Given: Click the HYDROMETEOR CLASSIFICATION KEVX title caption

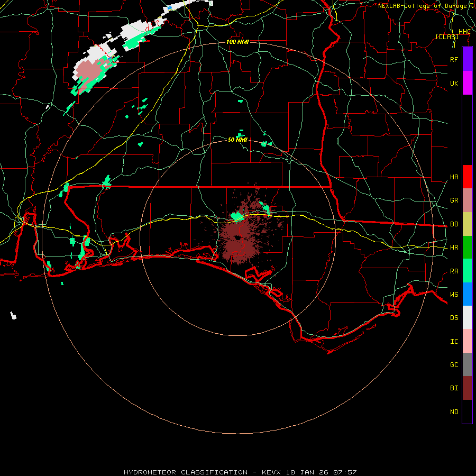Looking at the screenshot, I should [x=240, y=472].
